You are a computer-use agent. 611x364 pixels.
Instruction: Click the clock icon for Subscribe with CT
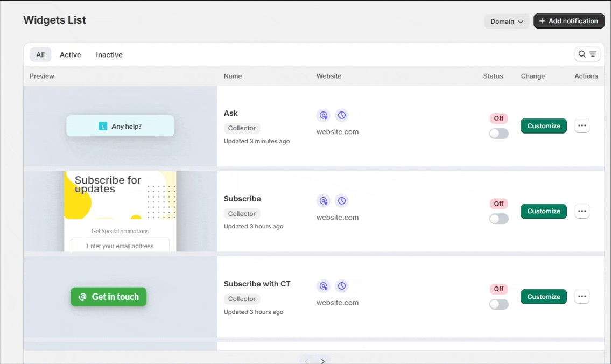click(341, 286)
